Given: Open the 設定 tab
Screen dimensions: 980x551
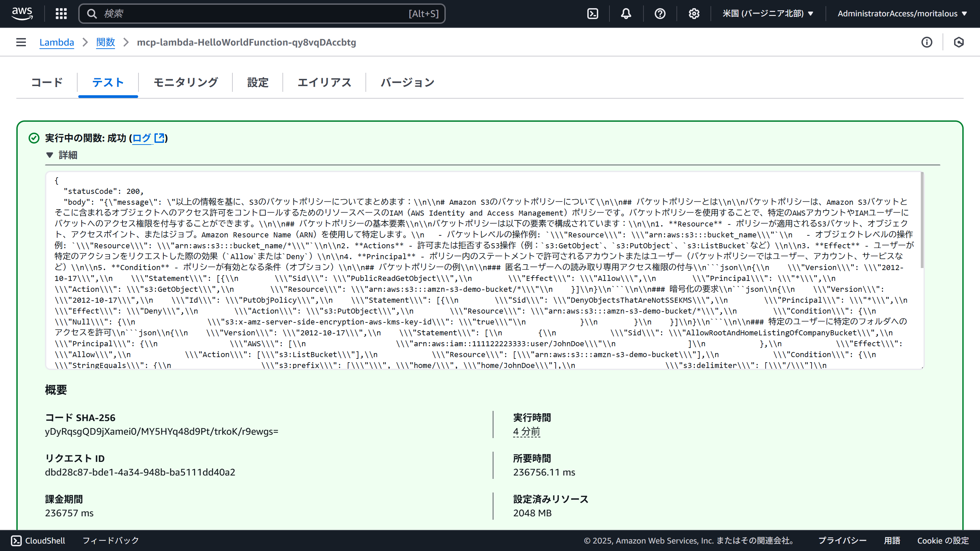Looking at the screenshot, I should click(258, 83).
